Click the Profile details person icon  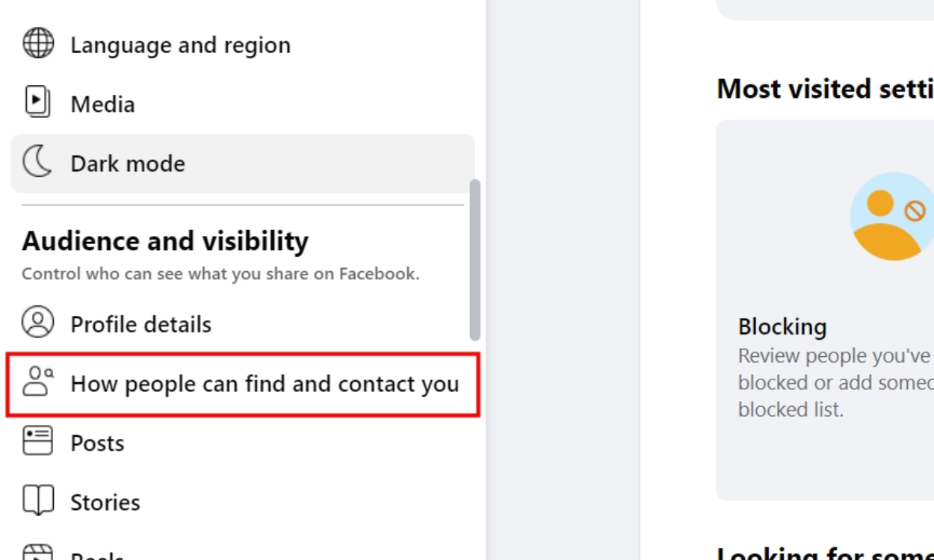36,324
